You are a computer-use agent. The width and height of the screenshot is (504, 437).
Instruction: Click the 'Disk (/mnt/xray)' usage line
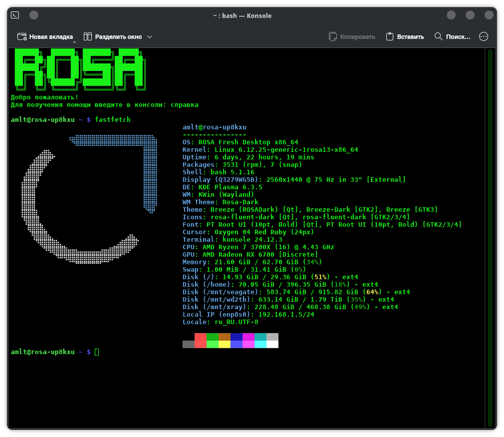pos(290,307)
